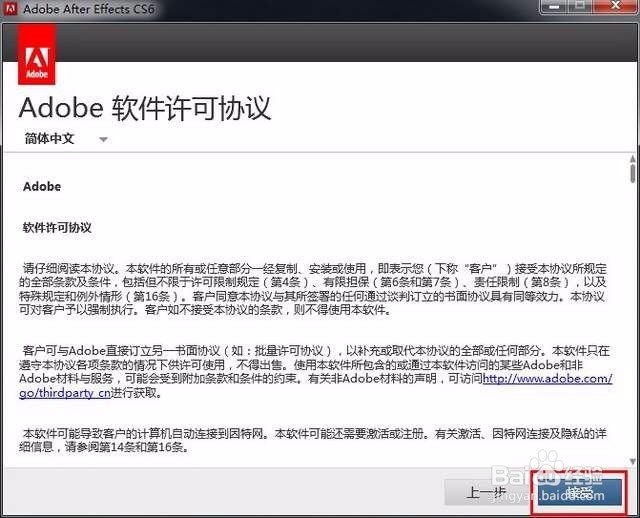
Task: Close the After Effects CS6 installer
Action: point(616,7)
